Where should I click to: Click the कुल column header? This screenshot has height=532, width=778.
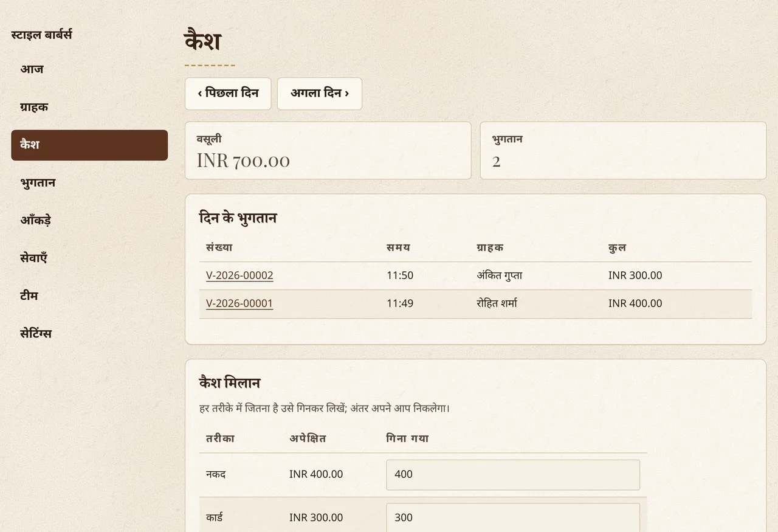pyautogui.click(x=618, y=247)
